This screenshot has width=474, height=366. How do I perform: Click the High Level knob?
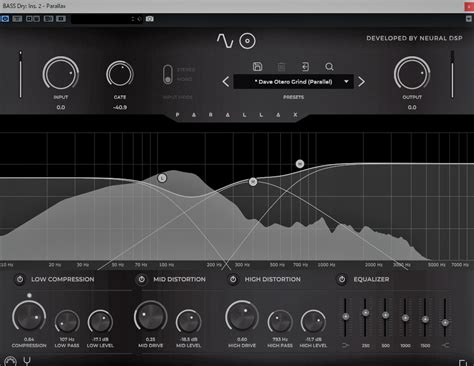tap(313, 321)
